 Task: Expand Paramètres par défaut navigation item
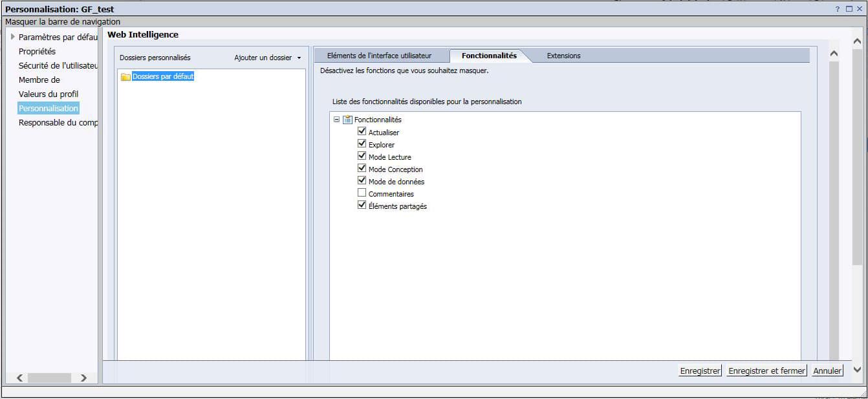pyautogui.click(x=13, y=37)
